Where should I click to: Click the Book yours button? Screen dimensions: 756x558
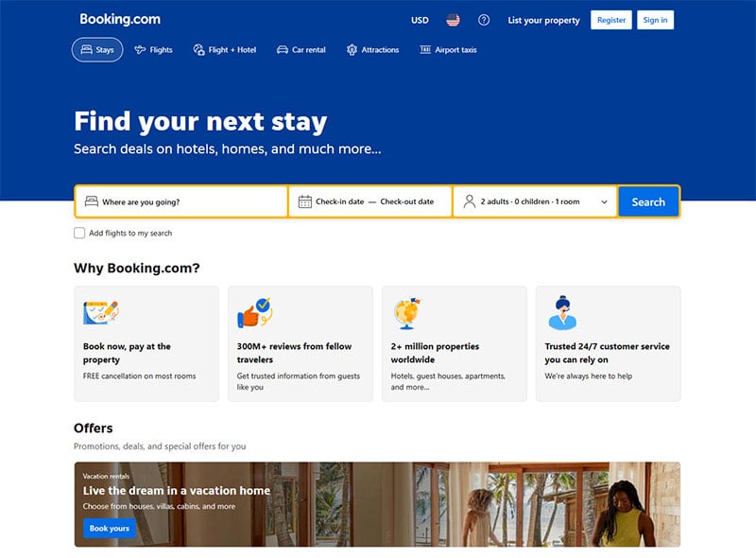(x=109, y=528)
